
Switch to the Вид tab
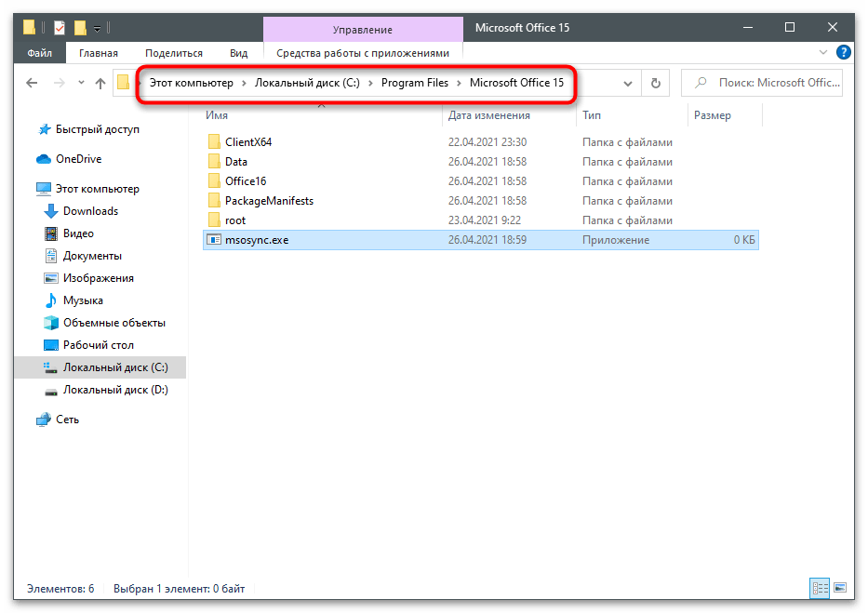tap(238, 53)
